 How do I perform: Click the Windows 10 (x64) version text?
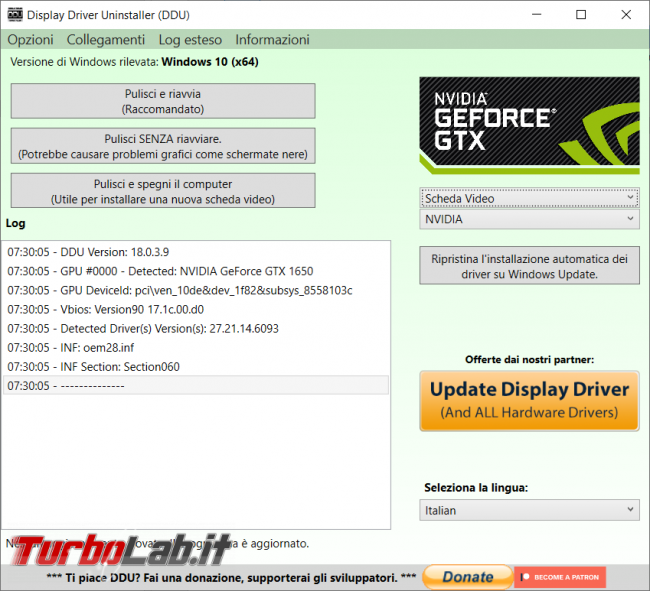pos(210,62)
